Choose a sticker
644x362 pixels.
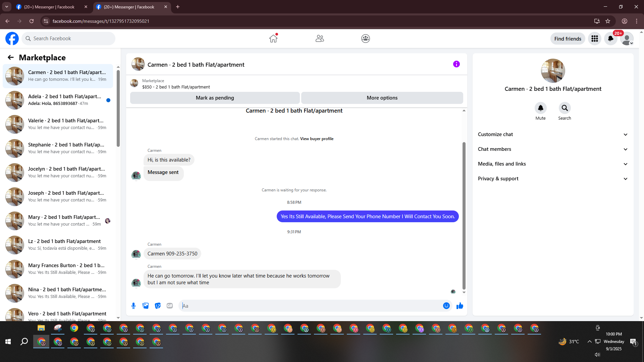pyautogui.click(x=158, y=306)
